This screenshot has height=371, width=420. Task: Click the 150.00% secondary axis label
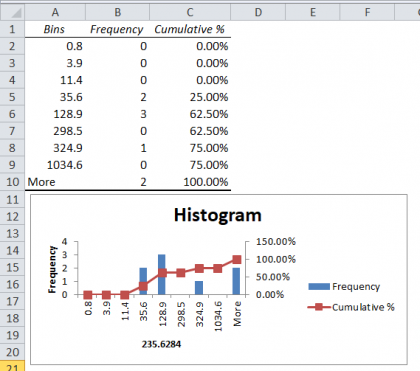click(276, 242)
